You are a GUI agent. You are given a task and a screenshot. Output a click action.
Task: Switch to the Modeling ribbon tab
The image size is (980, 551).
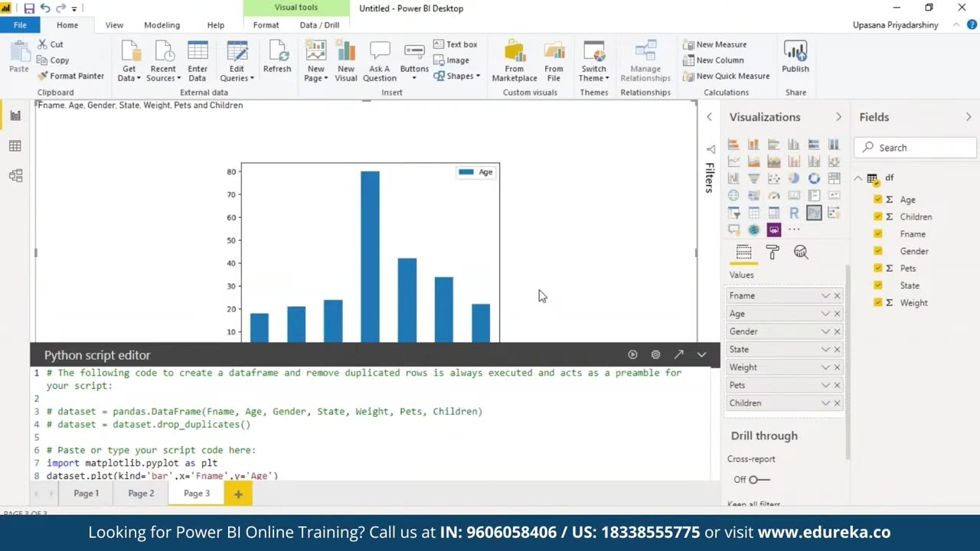tap(162, 25)
